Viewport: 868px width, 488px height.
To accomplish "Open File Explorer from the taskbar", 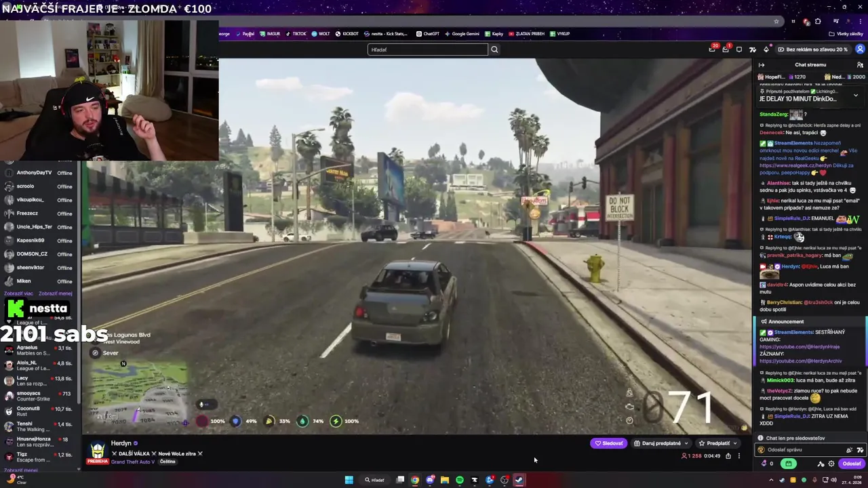I will (444, 480).
